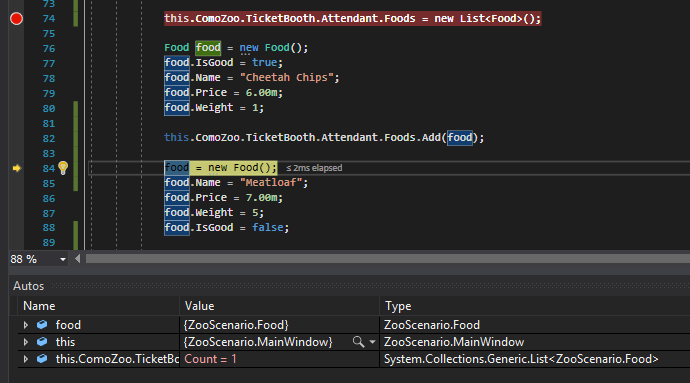This screenshot has width=690, height=383.
Task: Click the cube icon beside this.ComoZoo.TicketBooth row
Action: click(x=42, y=359)
